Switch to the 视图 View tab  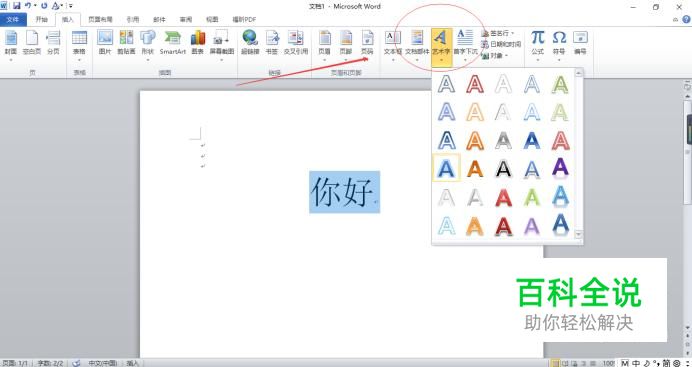click(x=212, y=19)
